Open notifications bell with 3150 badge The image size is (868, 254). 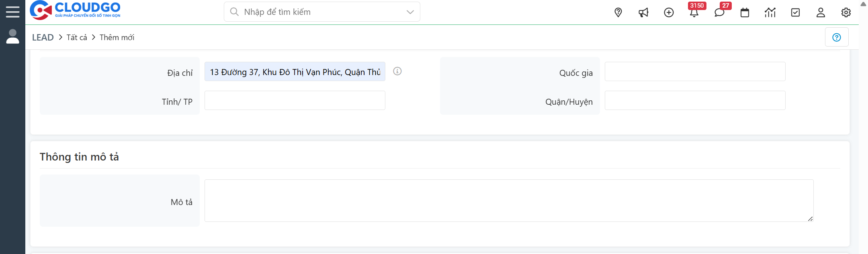pyautogui.click(x=694, y=12)
